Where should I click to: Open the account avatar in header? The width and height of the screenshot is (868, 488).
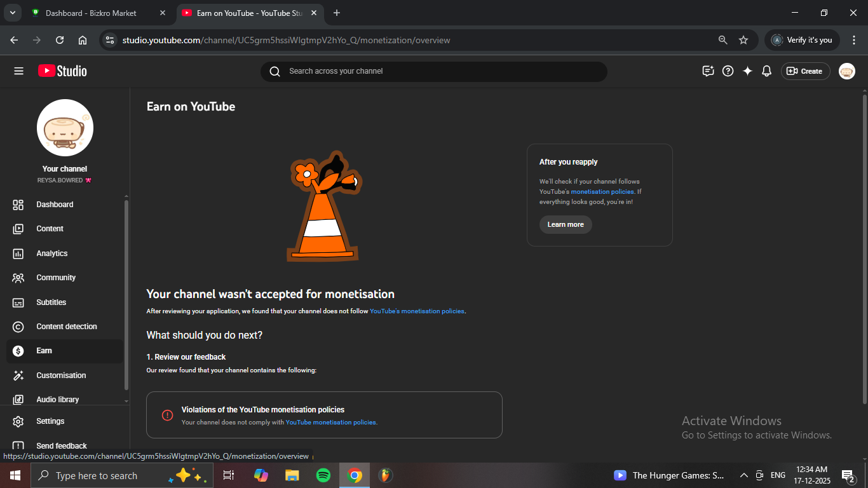(x=846, y=71)
